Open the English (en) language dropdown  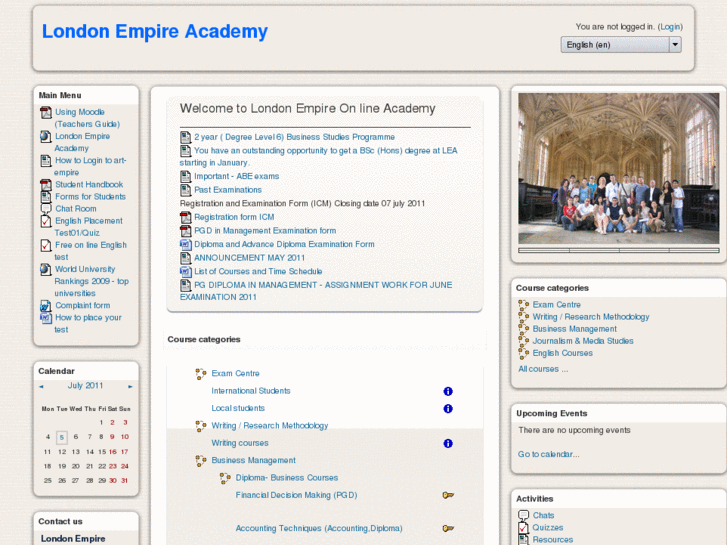tap(621, 45)
